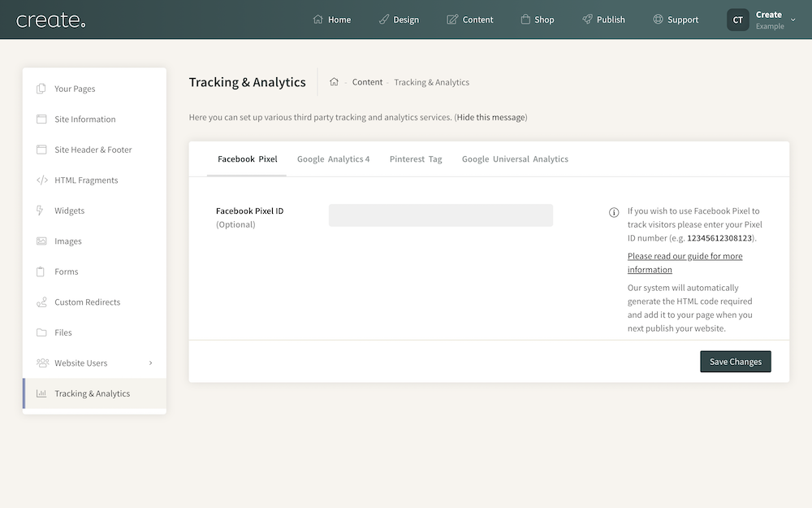812x508 pixels.
Task: Click the Site Header & Footer icon
Action: point(41,150)
